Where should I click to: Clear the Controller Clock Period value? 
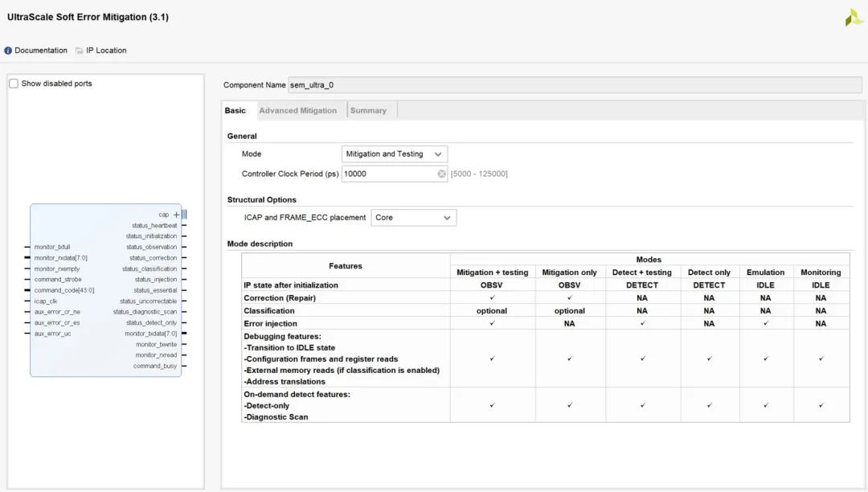click(441, 174)
